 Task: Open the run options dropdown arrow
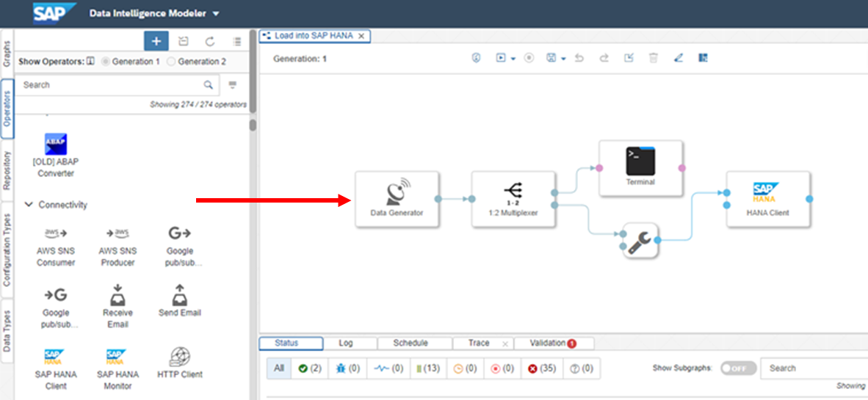click(513, 59)
